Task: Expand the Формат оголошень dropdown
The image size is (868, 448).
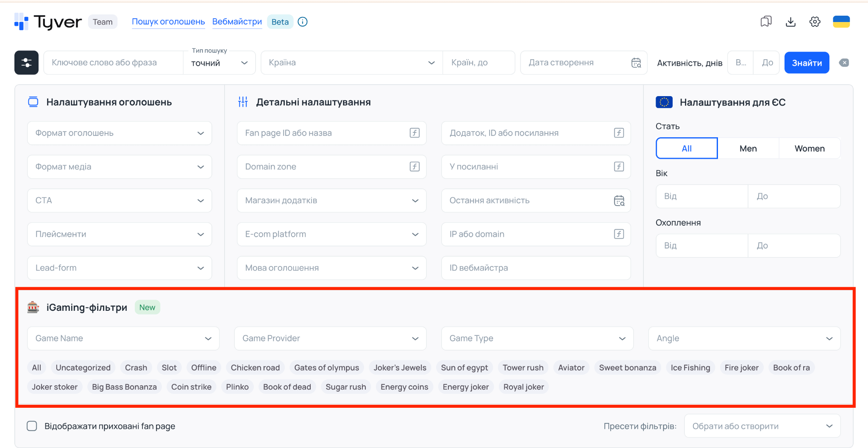Action: click(120, 133)
